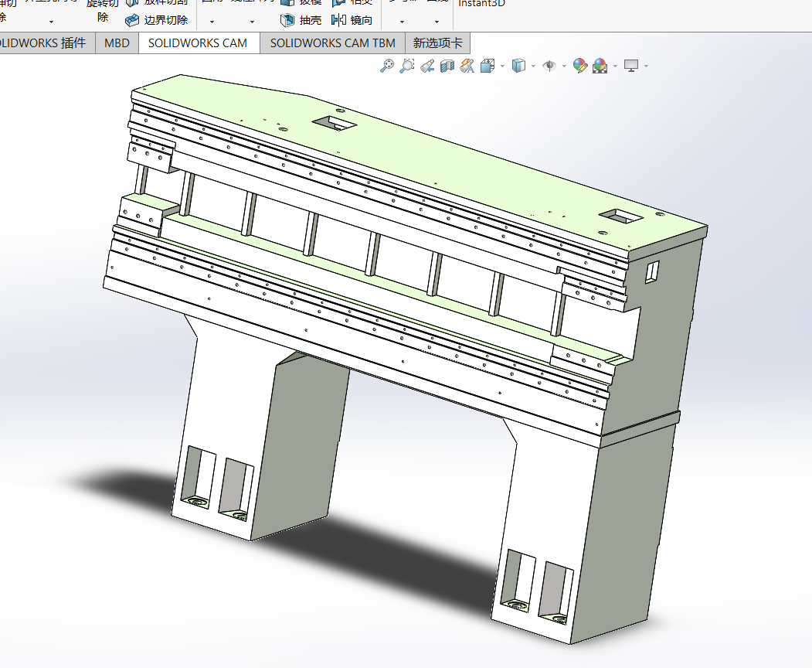Click the View Settings monitor icon
The image size is (812, 668).
[630, 66]
